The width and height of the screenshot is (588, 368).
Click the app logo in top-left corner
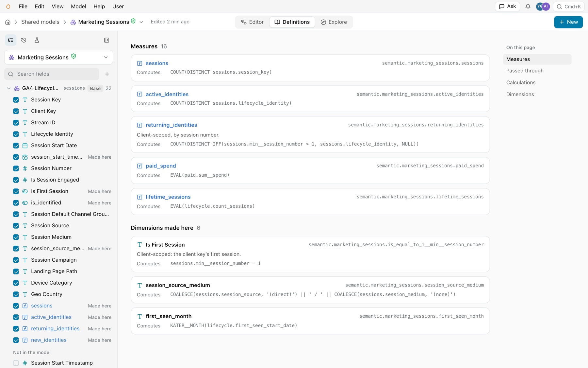[8, 7]
